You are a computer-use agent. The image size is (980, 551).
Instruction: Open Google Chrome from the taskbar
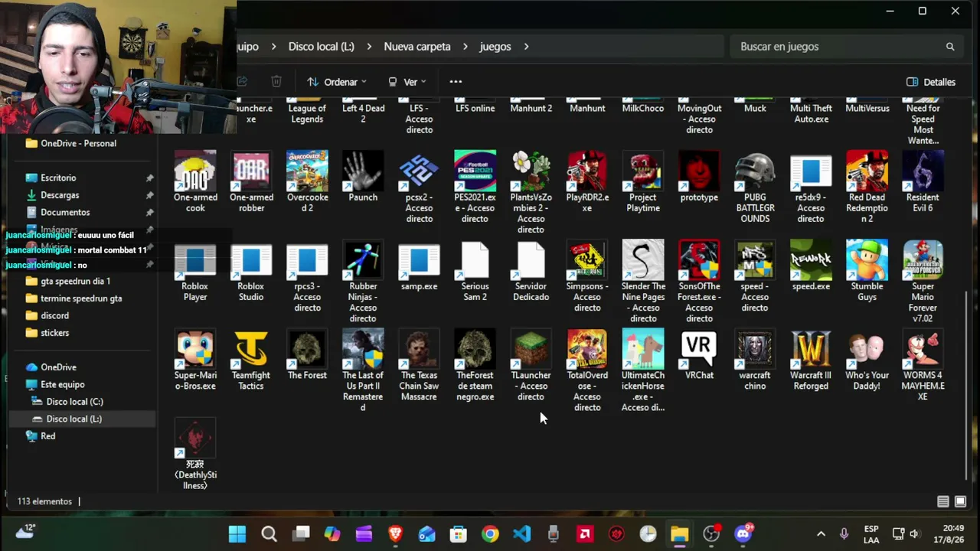point(490,534)
